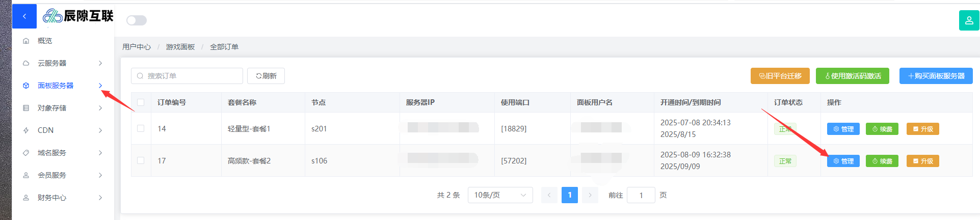Viewport: 980px width, 220px height.
Task: Click the 搜索订单 search field
Action: [187, 76]
